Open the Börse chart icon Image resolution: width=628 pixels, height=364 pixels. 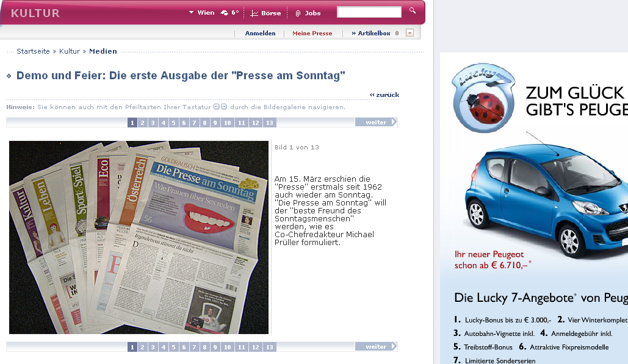(x=254, y=13)
